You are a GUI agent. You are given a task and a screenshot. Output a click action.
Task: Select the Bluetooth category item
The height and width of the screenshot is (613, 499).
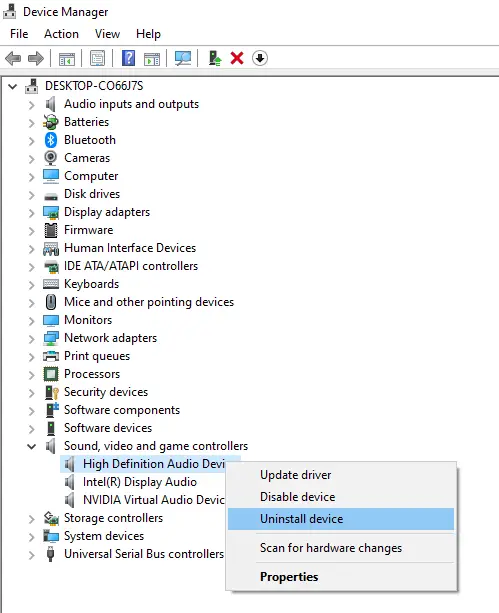[90, 140]
